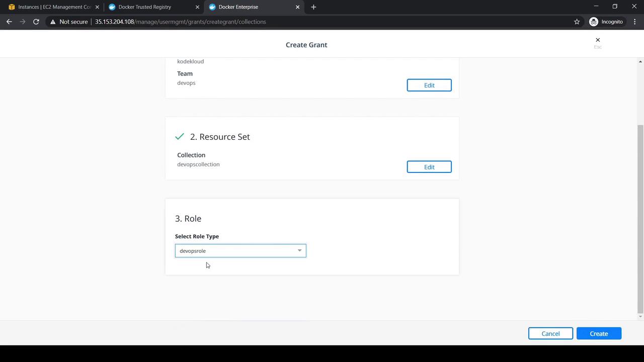Click the devopscollection collection name
The width and height of the screenshot is (644, 362).
pos(198,164)
